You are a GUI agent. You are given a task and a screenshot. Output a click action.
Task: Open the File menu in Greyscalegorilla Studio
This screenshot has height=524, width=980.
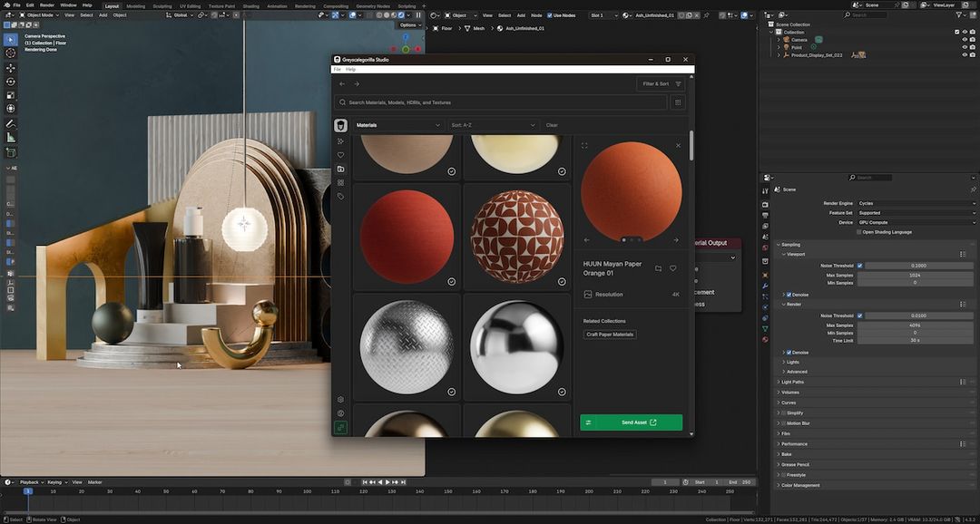coord(337,68)
